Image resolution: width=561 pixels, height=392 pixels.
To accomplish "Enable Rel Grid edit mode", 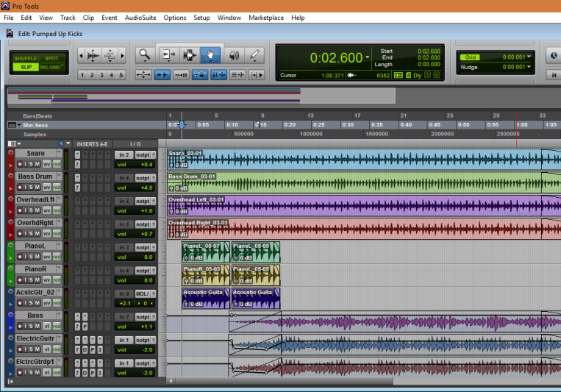I will point(52,67).
